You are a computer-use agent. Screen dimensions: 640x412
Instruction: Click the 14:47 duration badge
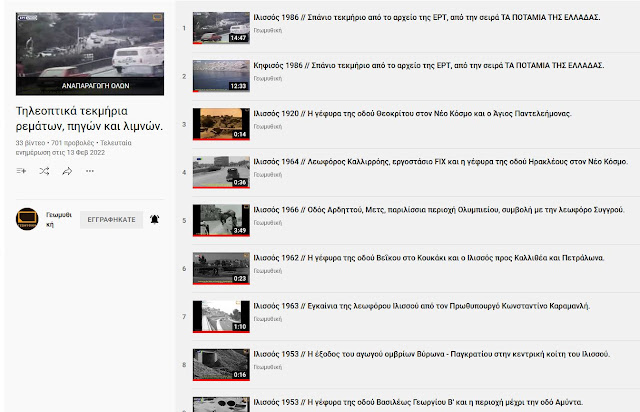(238, 38)
